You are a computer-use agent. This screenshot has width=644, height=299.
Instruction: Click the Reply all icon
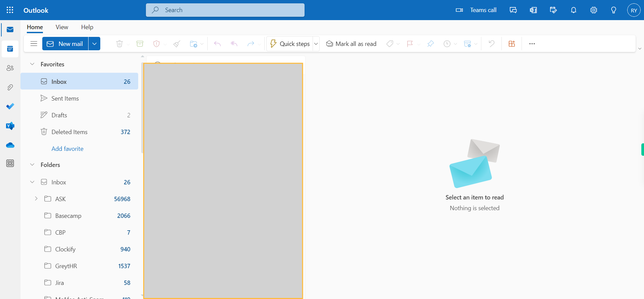234,44
